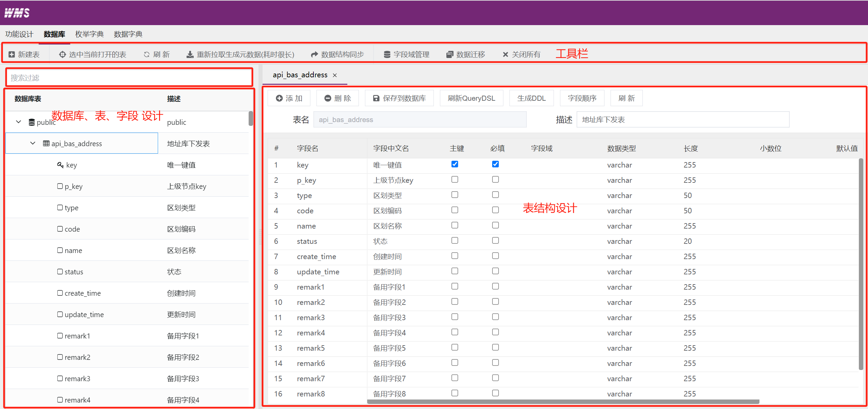This screenshot has height=409, width=868.
Task: Focus the 搜索过滤 search input
Action: click(x=129, y=78)
